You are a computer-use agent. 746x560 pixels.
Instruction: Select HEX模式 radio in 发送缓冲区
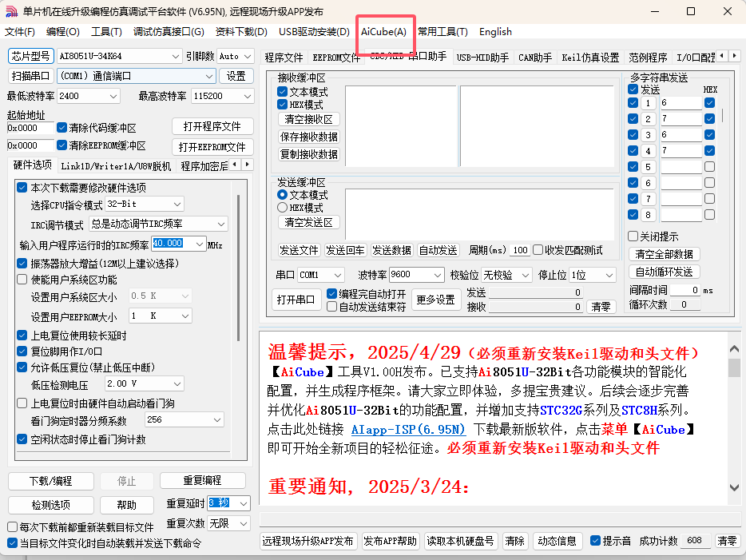tap(282, 208)
